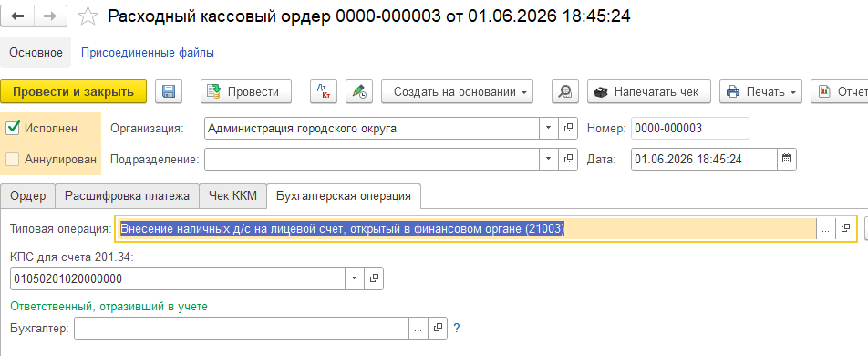Choose Бухгалтер via ellipsis button
The image size is (868, 356).
point(418,329)
